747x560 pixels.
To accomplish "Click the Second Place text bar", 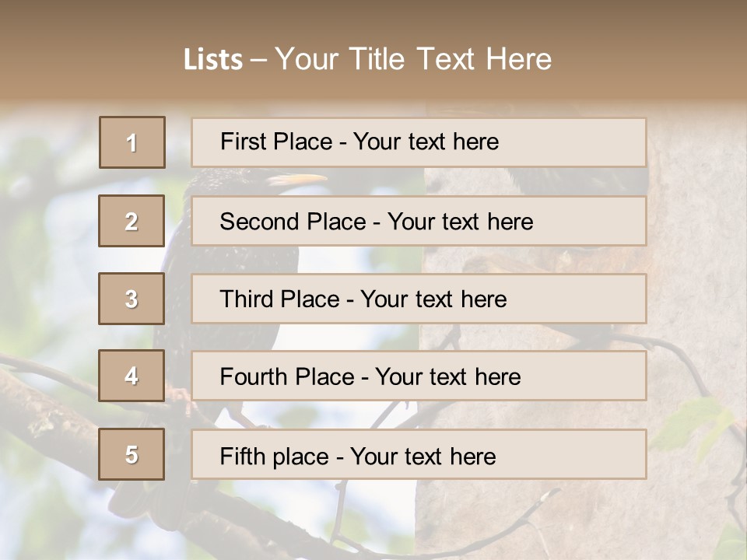I will tap(419, 221).
